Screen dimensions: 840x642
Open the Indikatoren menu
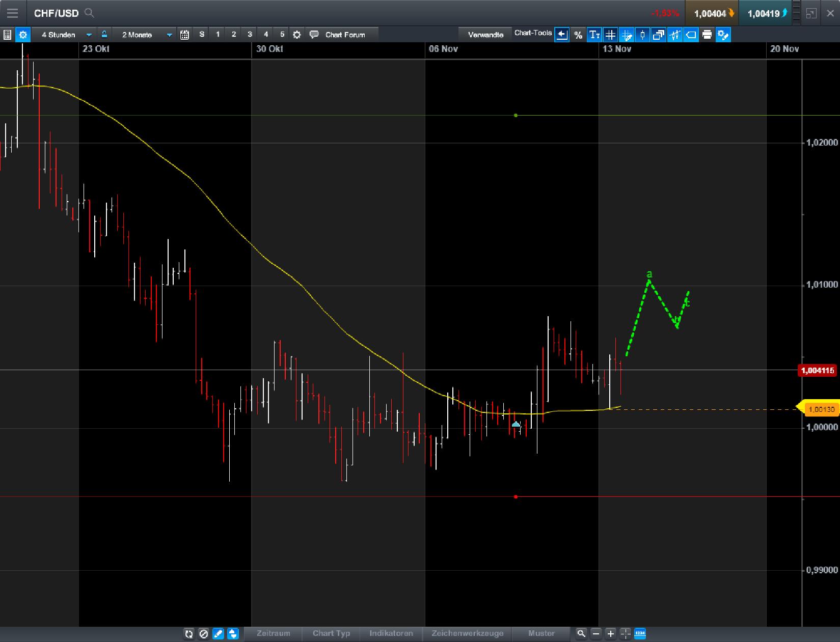click(x=391, y=633)
